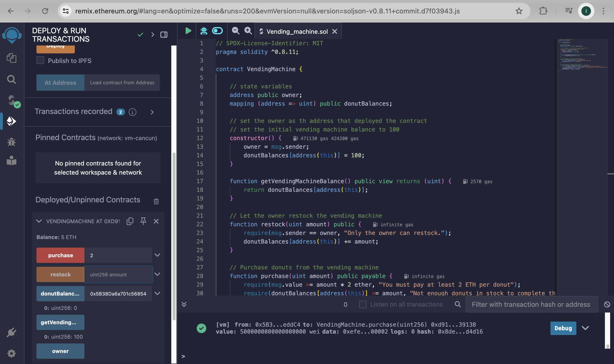Call the owner function on the contract
This screenshot has height=364, width=614.
60,351
